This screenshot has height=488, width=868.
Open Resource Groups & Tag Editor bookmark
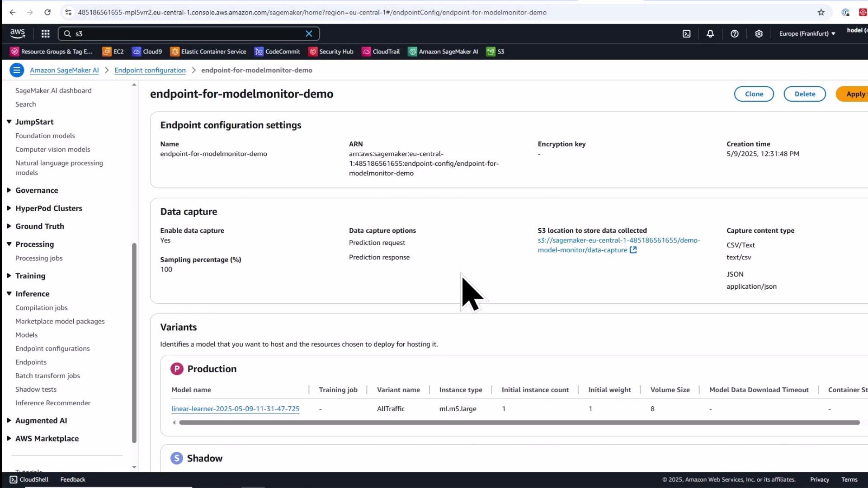52,52
